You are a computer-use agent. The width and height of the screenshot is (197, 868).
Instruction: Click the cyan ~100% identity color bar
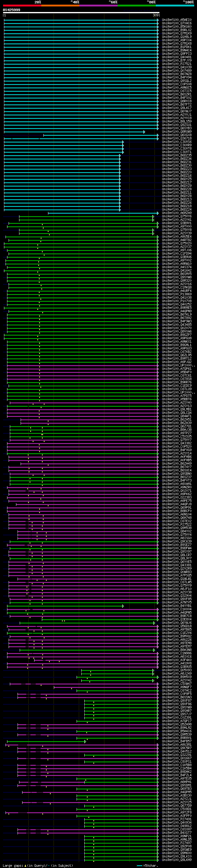175,6
